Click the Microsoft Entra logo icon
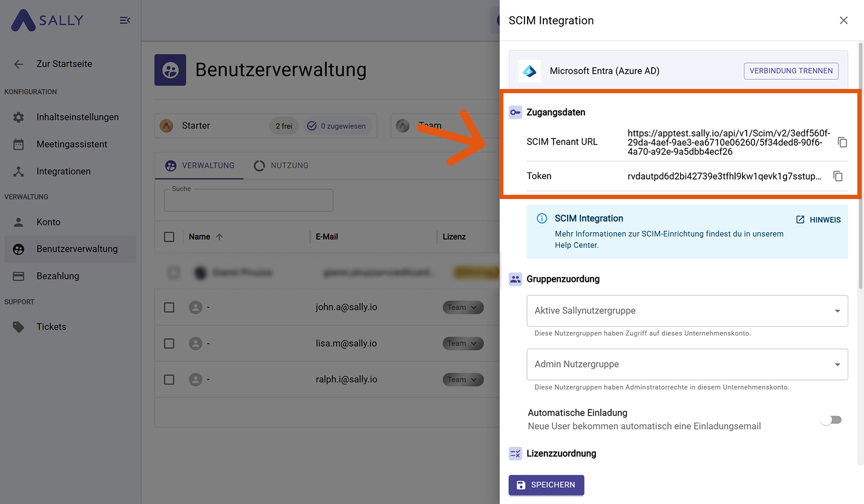The image size is (864, 504). coord(529,71)
